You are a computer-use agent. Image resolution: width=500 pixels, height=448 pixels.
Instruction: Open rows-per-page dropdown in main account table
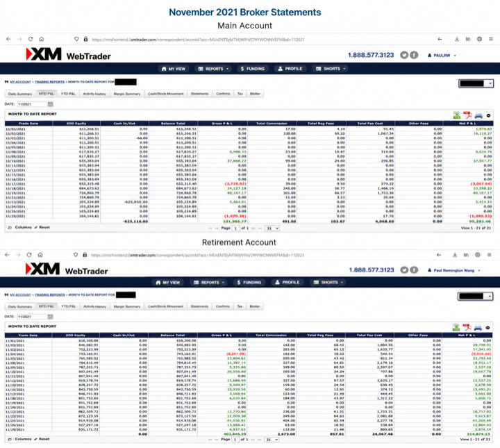pos(272,229)
